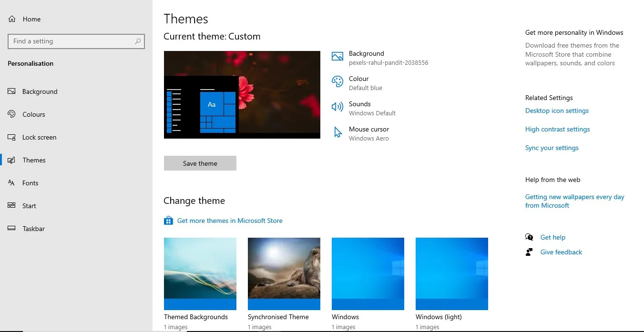Focus the Find a setting search box
644x332 pixels.
(x=76, y=41)
